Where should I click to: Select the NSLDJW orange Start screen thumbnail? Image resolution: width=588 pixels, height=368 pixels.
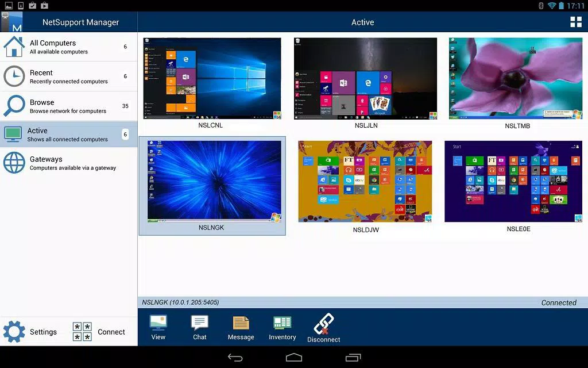pos(365,181)
